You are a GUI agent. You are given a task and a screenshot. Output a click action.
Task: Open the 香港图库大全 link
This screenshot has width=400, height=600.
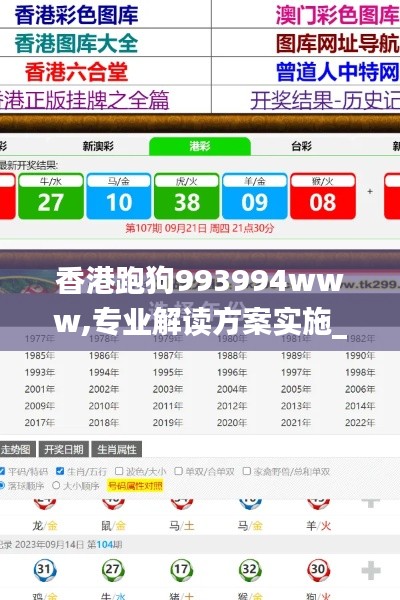tap(76, 44)
